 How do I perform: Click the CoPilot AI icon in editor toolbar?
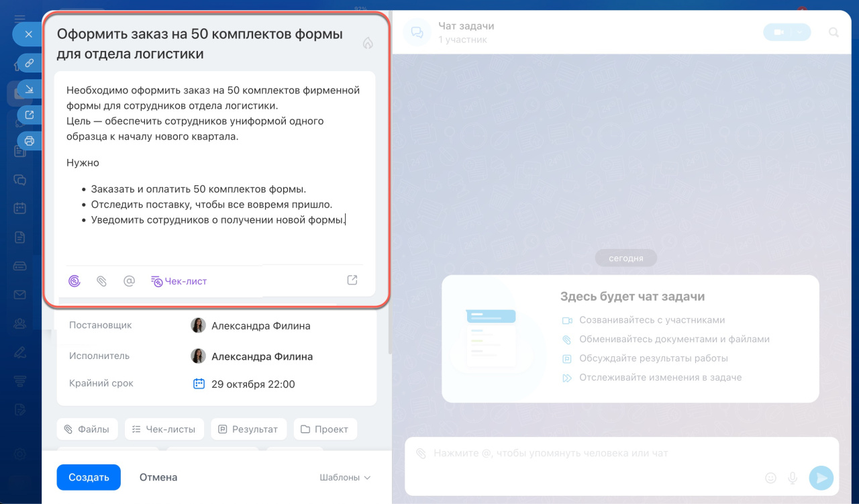(x=74, y=281)
